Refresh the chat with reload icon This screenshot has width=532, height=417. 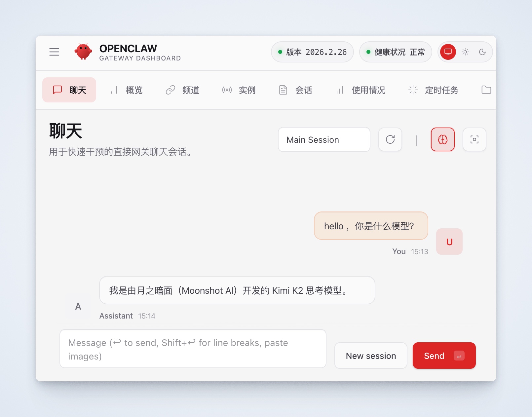click(390, 139)
